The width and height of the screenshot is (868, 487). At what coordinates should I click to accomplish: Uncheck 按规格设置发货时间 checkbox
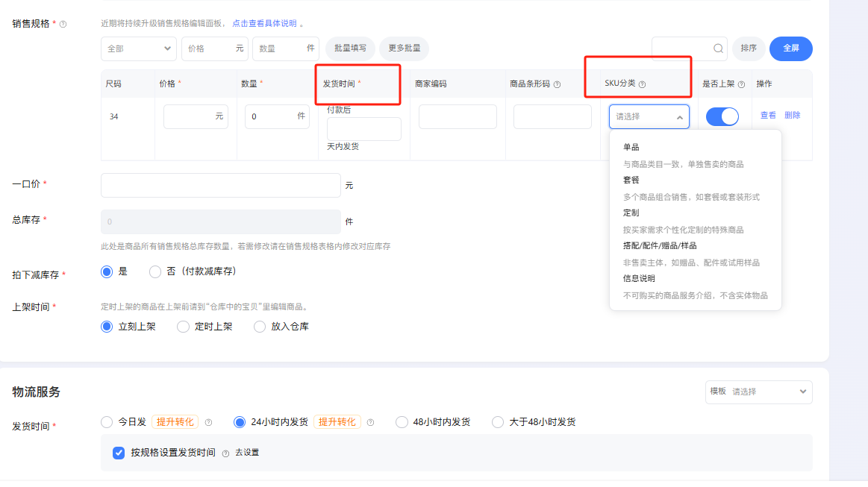click(x=119, y=453)
